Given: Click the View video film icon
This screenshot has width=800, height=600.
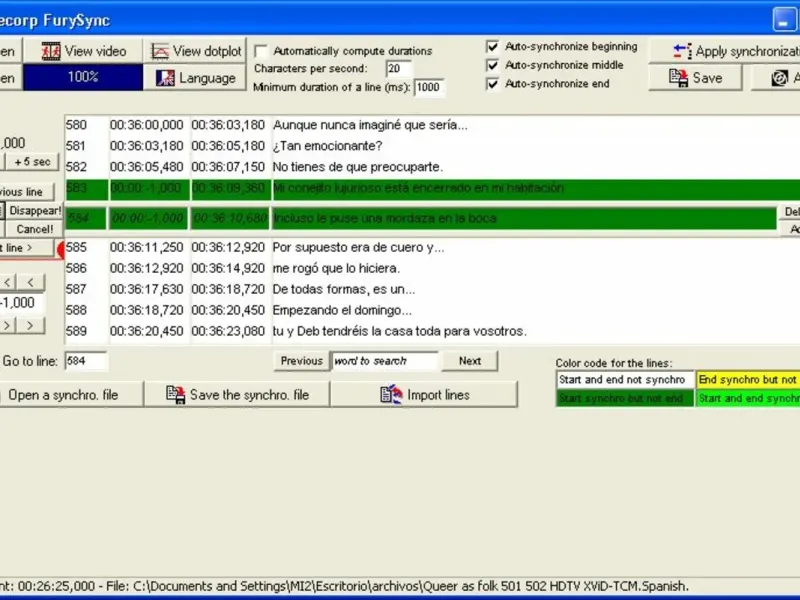Looking at the screenshot, I should click(51, 52).
